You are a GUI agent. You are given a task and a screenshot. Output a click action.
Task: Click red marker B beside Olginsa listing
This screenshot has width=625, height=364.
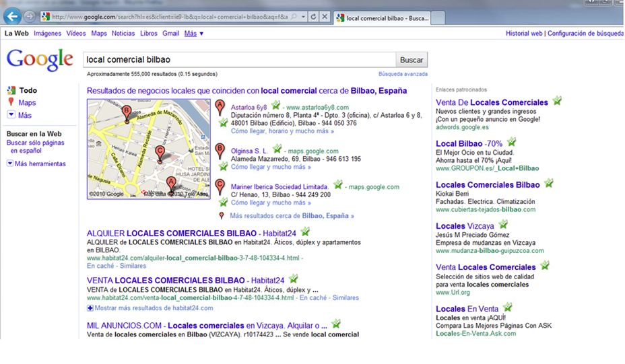click(220, 151)
